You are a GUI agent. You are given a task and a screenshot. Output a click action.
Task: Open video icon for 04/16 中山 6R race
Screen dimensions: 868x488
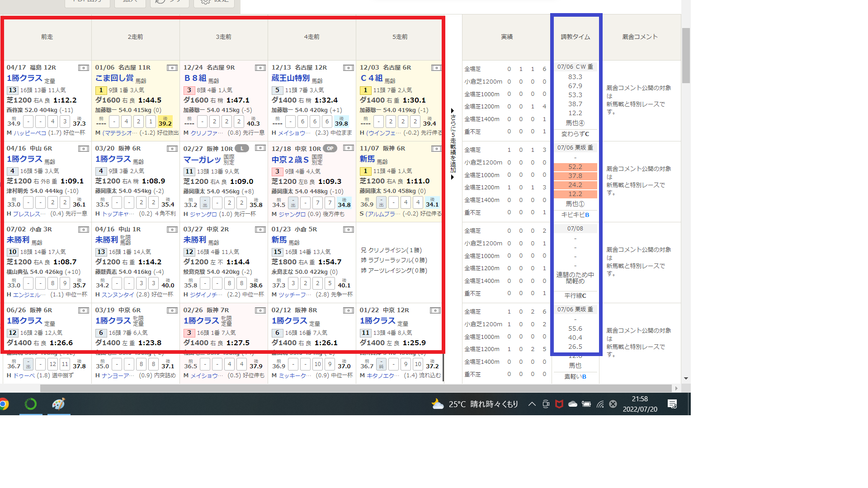click(x=84, y=149)
